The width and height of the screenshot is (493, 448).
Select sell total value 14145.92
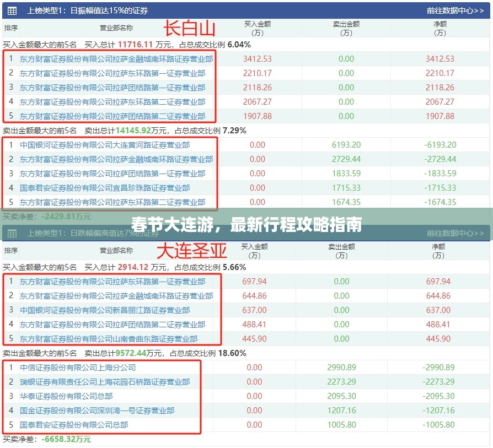click(x=133, y=131)
